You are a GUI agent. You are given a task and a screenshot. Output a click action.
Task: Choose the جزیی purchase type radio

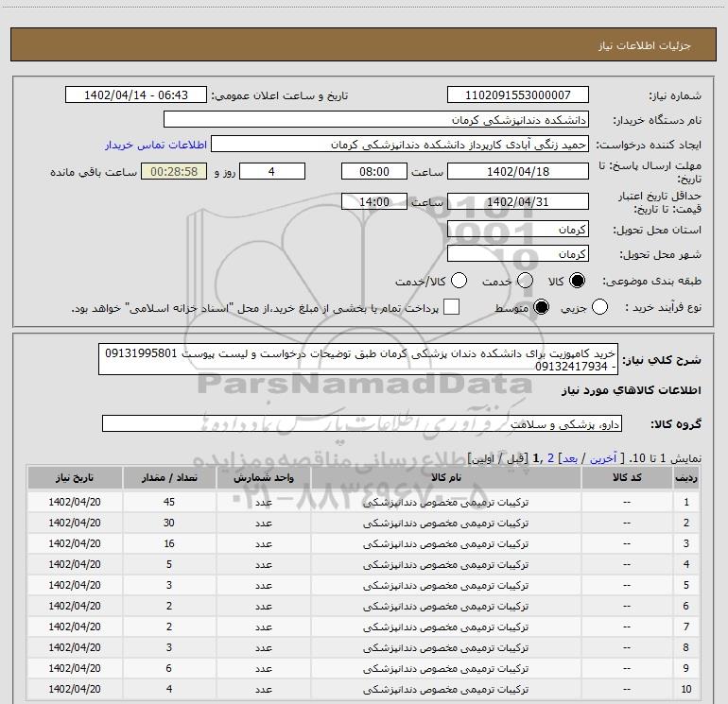599,307
